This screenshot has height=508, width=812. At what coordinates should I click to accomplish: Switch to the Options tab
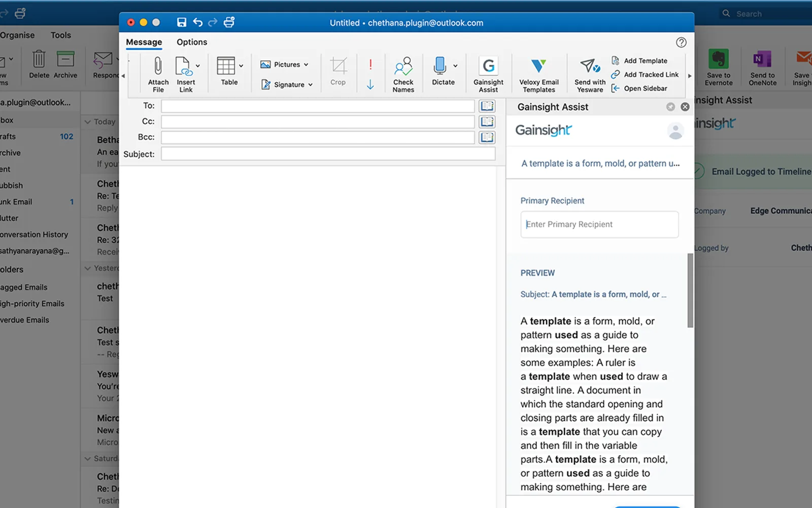[x=192, y=42]
